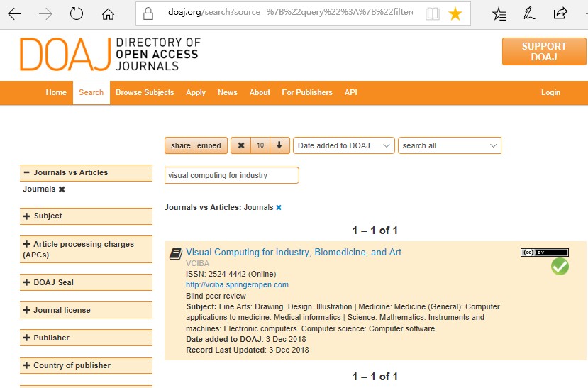
Task: Go to browser home page icon
Action: 108,13
